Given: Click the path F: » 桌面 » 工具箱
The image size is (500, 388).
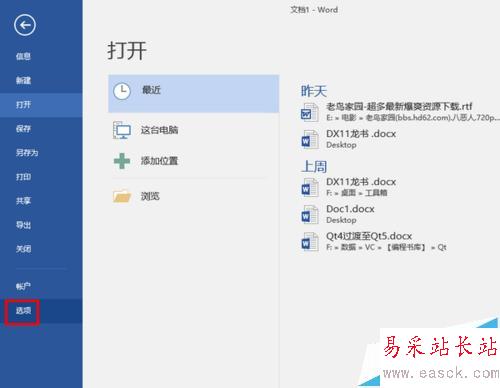Looking at the screenshot, I should 357,193.
